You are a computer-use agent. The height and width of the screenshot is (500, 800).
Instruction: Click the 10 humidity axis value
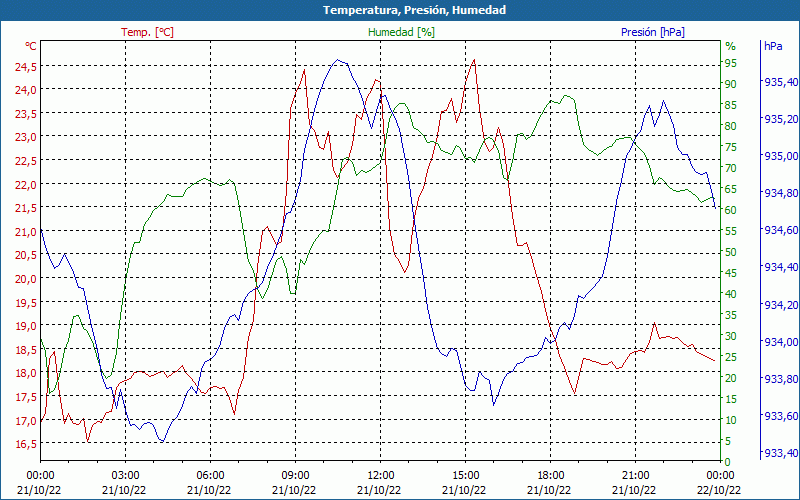[731, 420]
